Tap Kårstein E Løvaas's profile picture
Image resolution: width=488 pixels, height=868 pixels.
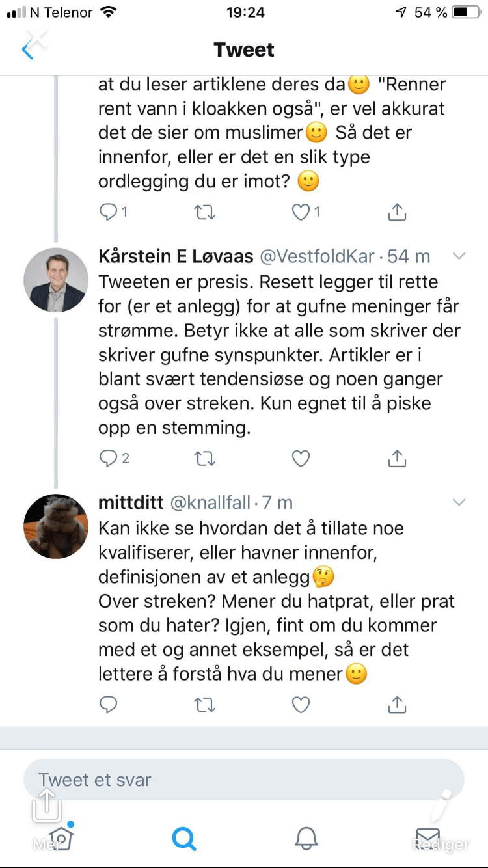55,280
